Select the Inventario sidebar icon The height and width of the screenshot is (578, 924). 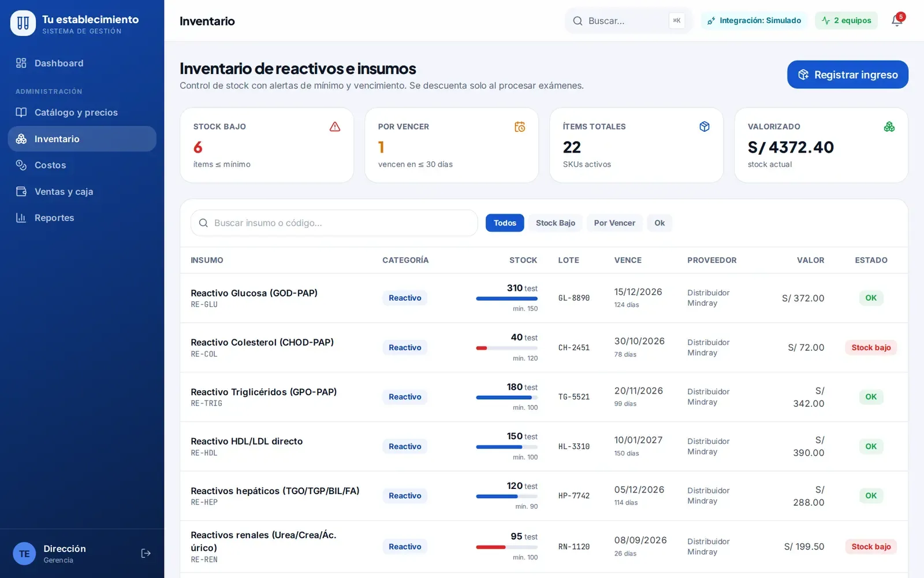tap(21, 139)
